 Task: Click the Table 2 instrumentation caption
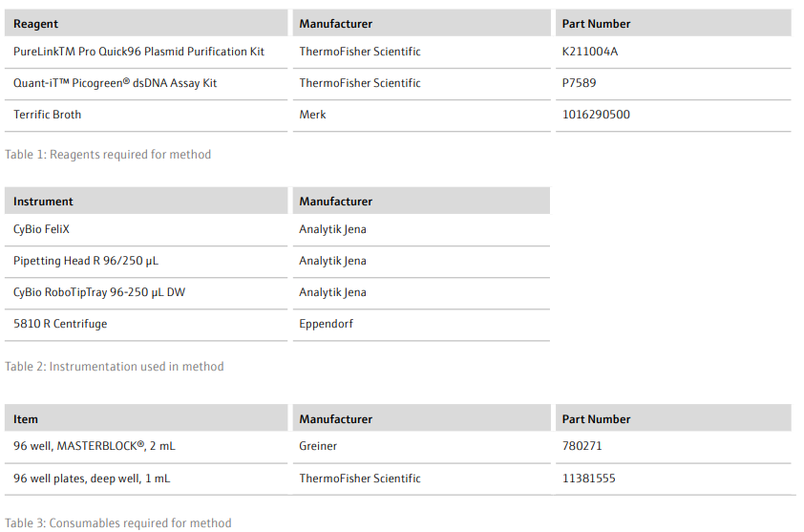coord(115,367)
